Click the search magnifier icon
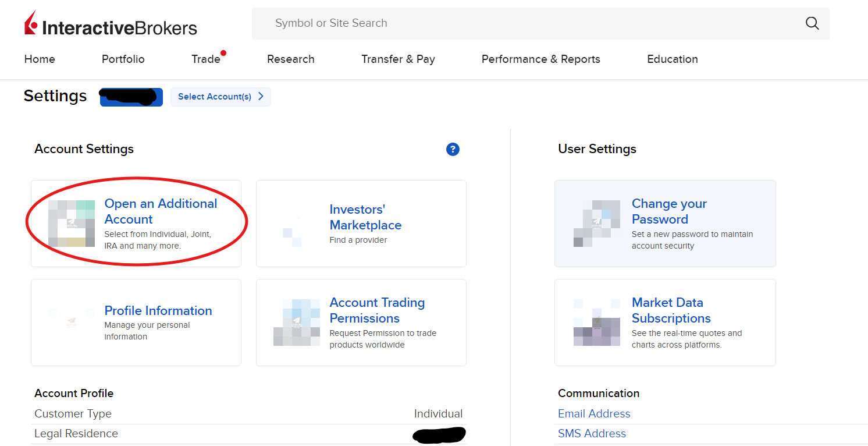This screenshot has height=446, width=868. point(812,23)
